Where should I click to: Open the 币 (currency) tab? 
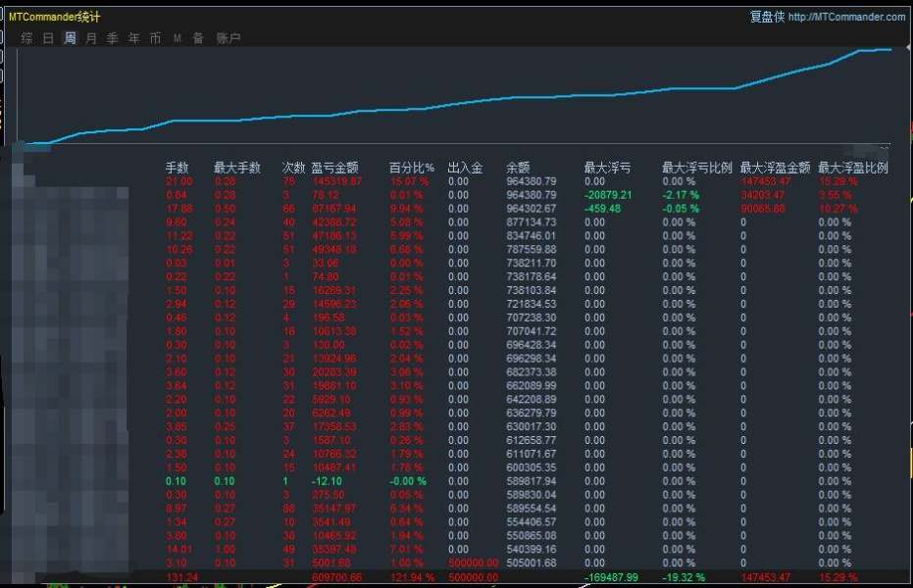pyautogui.click(x=156, y=38)
